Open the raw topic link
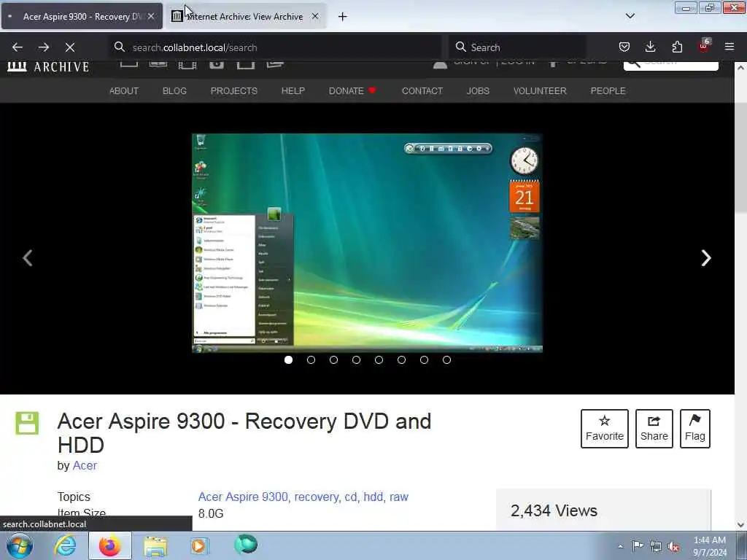Screen dimensions: 747x560 399,497
